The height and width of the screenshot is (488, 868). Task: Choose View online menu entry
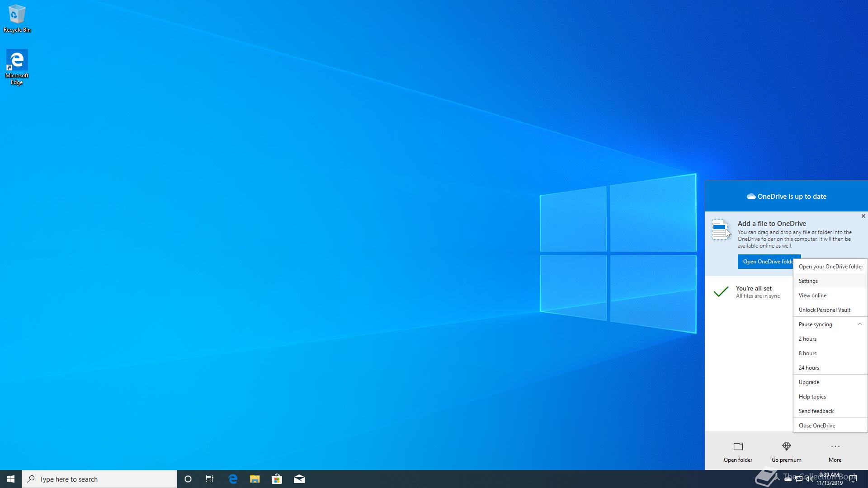point(812,296)
